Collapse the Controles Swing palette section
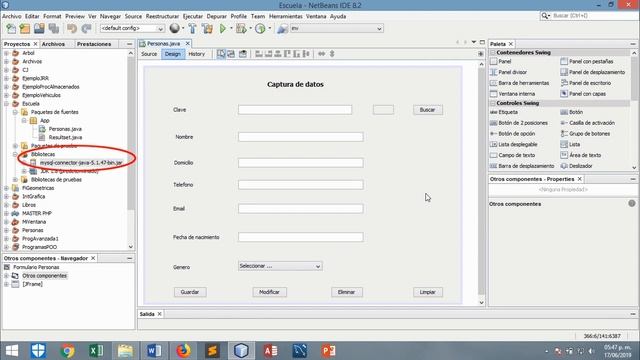 pyautogui.click(x=493, y=103)
